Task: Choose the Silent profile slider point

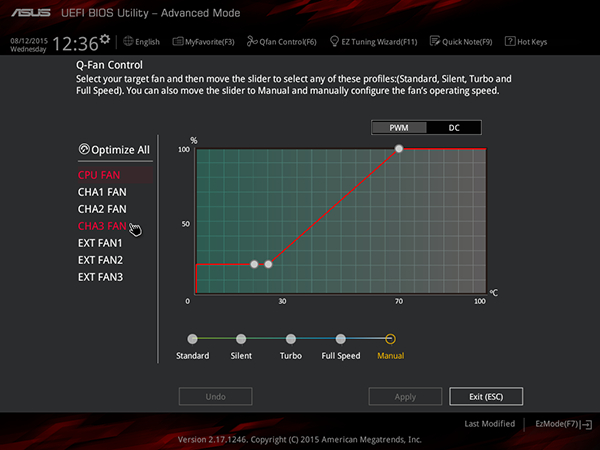Action: click(x=241, y=339)
